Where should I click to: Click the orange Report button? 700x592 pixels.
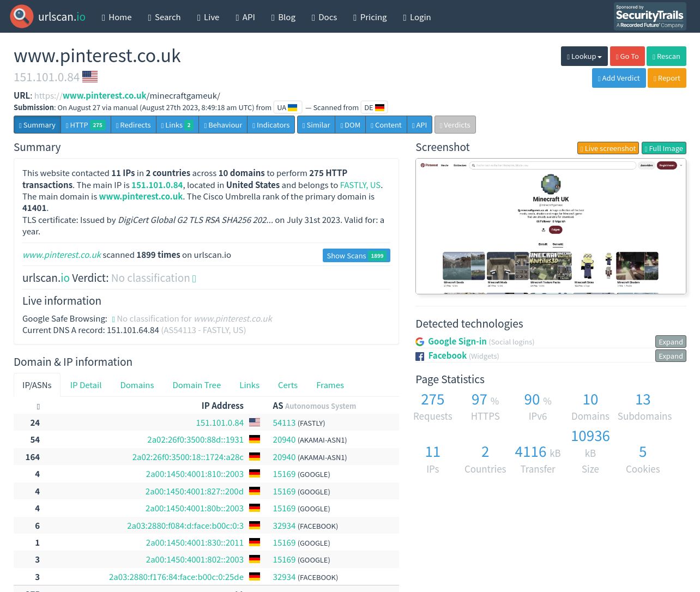click(667, 78)
